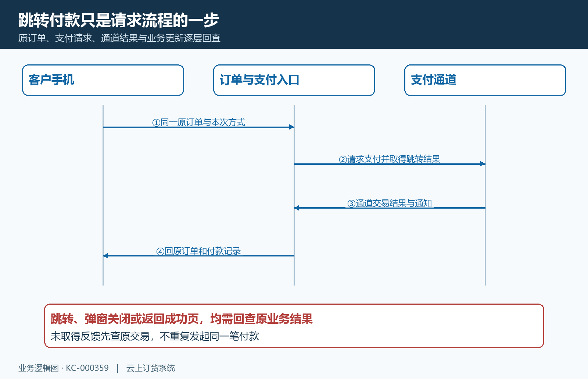Click the 订单与支付入口 participant box

(294, 80)
